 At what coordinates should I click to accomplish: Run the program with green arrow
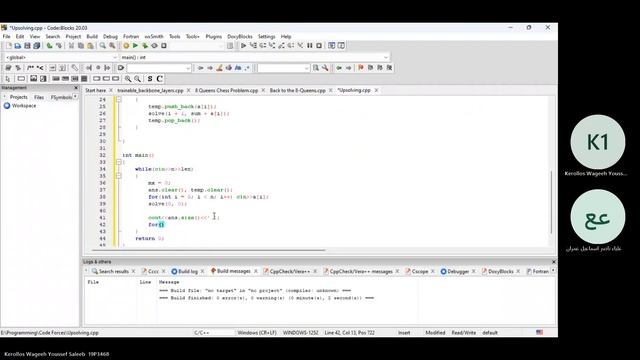[x=136, y=46]
